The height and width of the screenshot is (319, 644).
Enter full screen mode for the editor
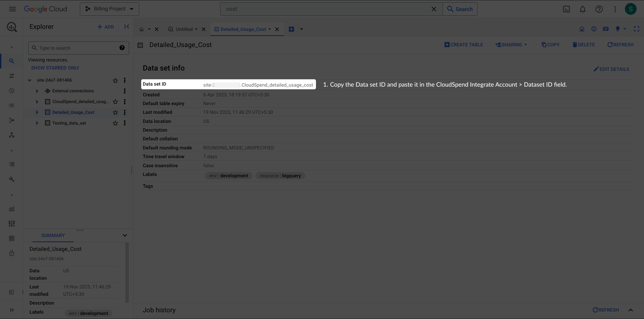pyautogui.click(x=637, y=29)
